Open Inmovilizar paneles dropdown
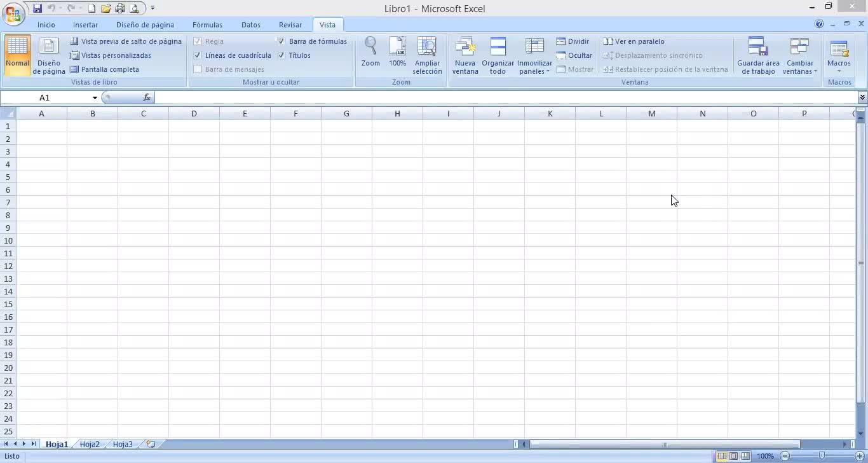The height and width of the screenshot is (463, 868). (x=534, y=55)
